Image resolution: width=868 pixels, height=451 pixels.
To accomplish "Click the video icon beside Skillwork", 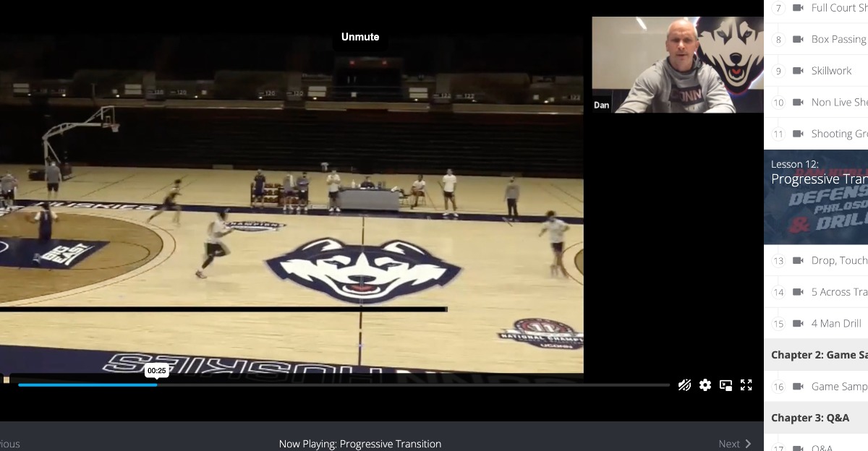I will (798, 71).
